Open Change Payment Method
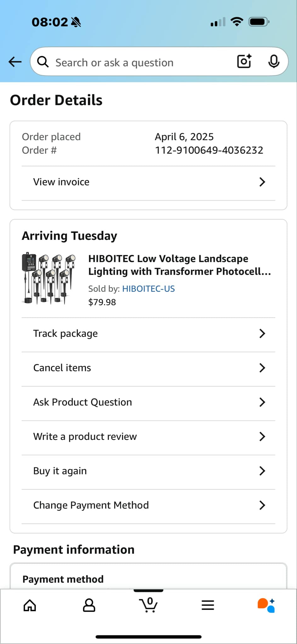Viewport: 297px width, 644px height. coord(91,505)
